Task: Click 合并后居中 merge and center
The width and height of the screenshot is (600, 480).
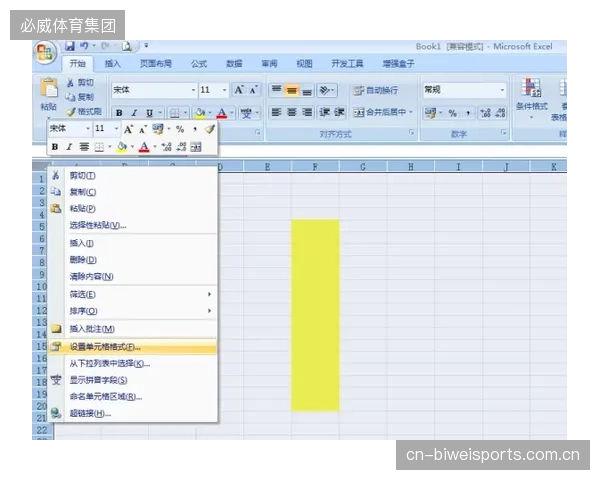Action: (x=379, y=112)
